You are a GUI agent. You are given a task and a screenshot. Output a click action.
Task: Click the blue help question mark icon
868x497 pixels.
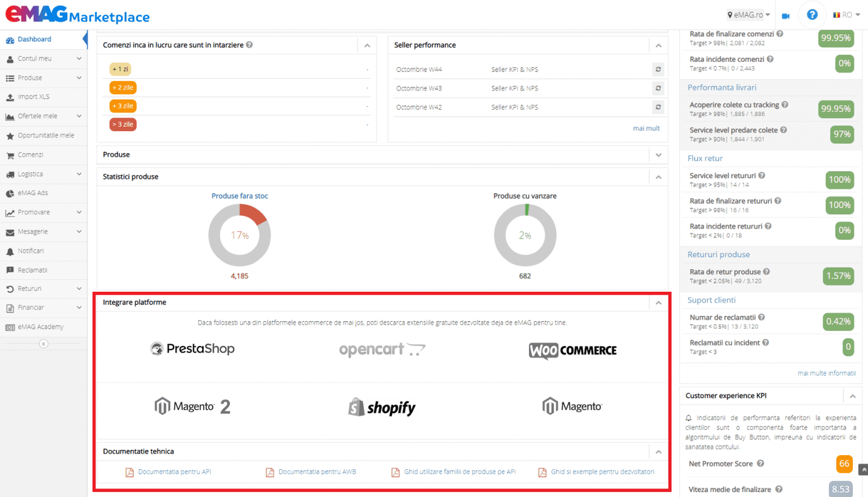(x=812, y=15)
